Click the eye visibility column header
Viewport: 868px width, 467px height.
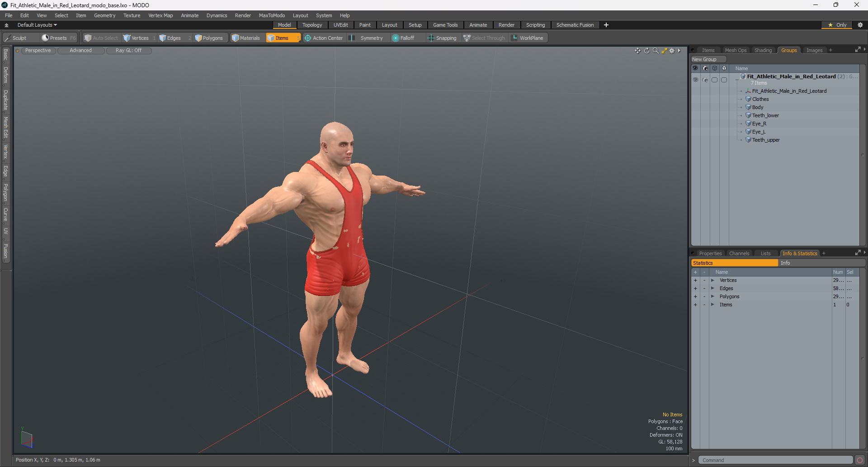(x=695, y=68)
